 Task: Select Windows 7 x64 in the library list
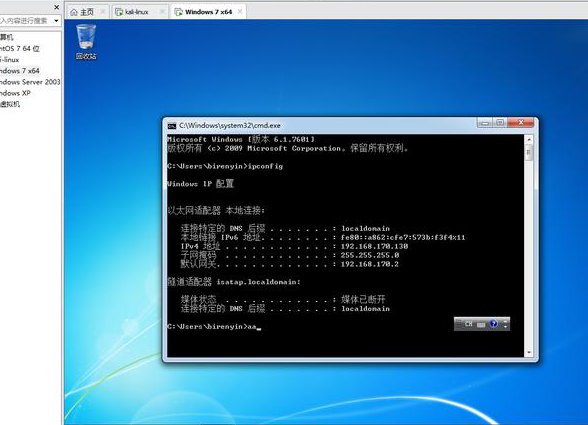pos(20,71)
